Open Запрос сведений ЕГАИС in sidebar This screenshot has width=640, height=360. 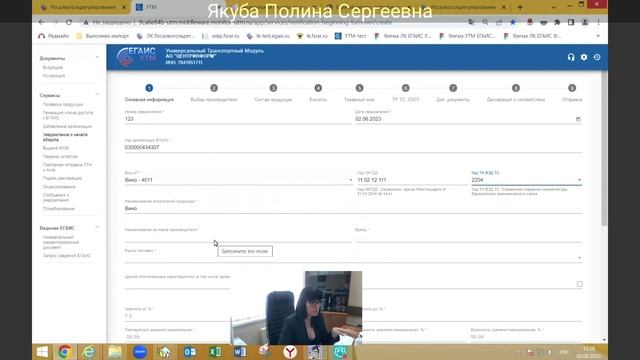[67, 256]
